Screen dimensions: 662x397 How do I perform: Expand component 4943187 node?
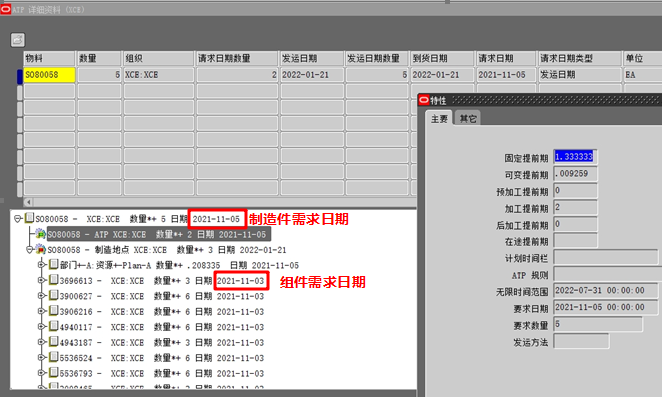click(41, 342)
